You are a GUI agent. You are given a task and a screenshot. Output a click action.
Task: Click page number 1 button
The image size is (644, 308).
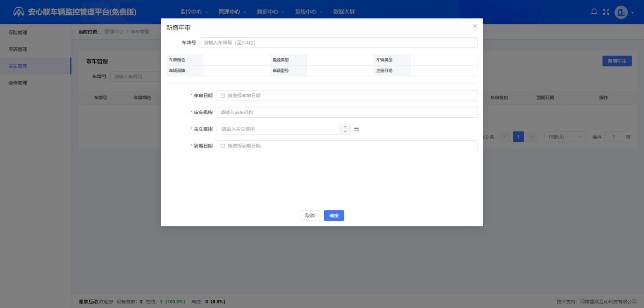pyautogui.click(x=518, y=137)
